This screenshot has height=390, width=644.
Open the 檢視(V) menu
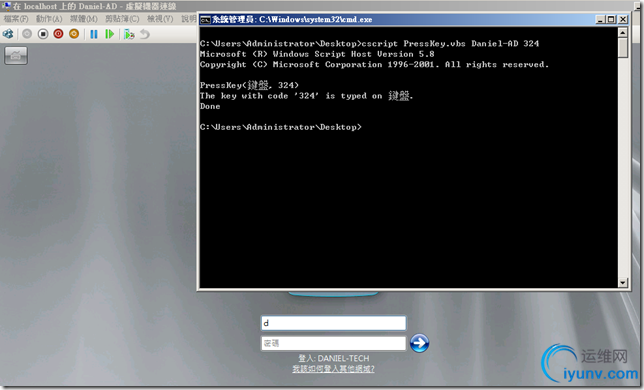tap(160, 19)
